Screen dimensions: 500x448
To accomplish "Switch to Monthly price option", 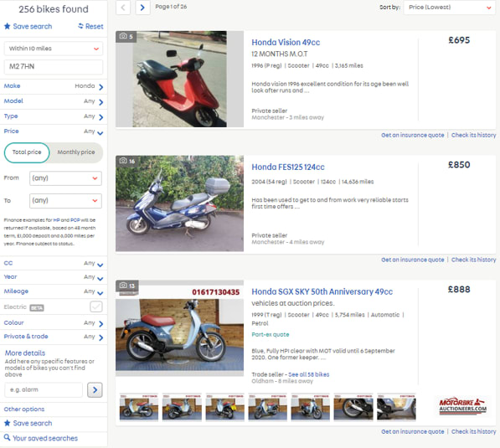I will tap(76, 152).
